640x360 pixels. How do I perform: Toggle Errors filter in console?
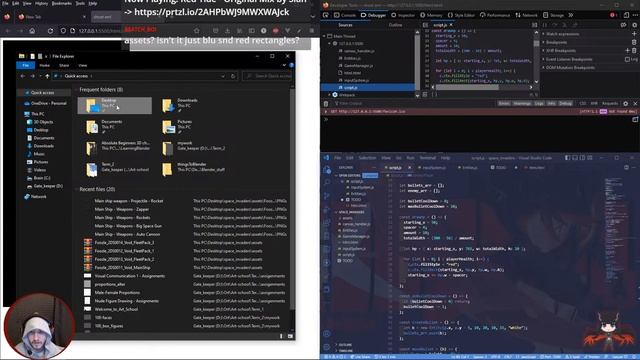pyautogui.click(x=504, y=104)
